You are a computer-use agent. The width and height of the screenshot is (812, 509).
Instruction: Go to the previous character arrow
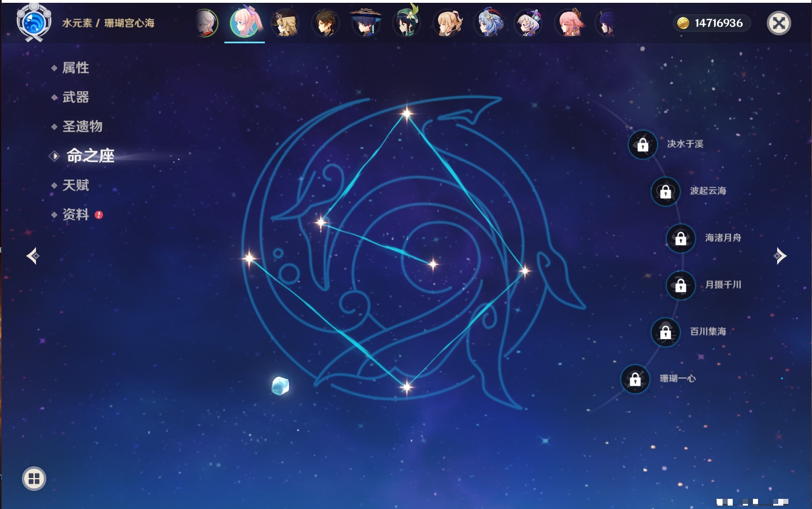coord(33,256)
